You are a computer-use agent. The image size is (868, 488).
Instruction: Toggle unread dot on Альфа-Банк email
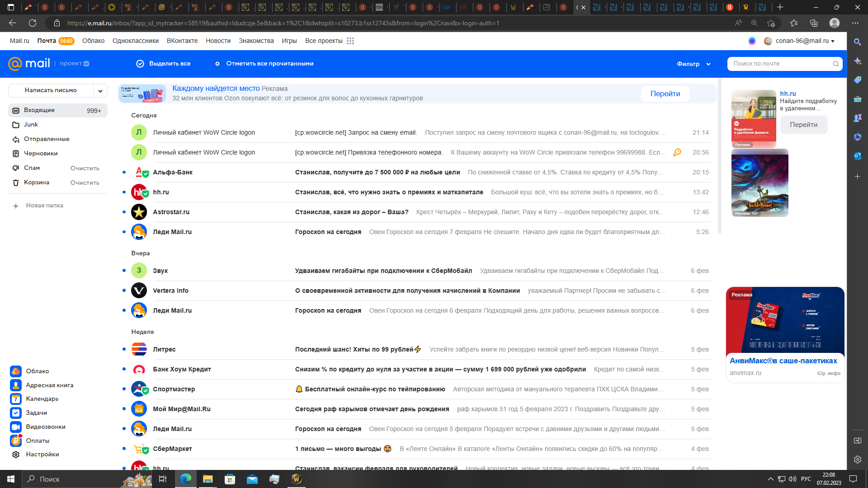[x=124, y=172]
